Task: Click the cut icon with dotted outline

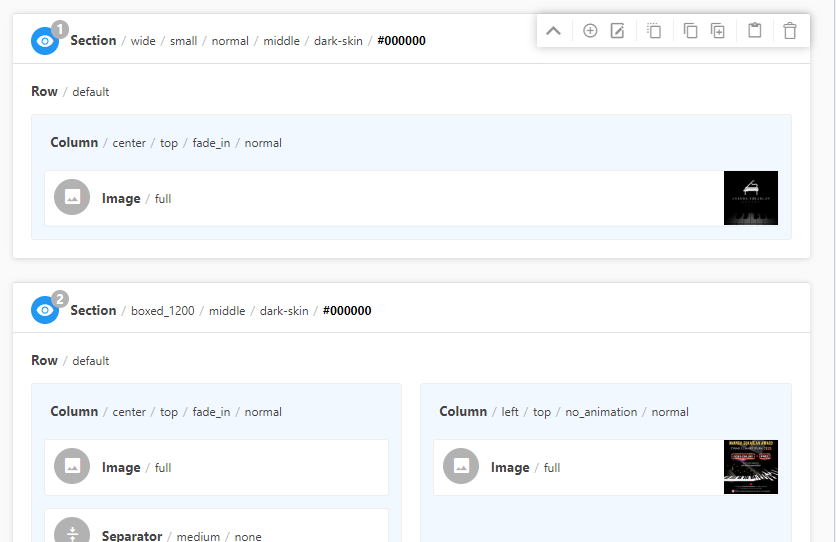Action: (x=654, y=31)
